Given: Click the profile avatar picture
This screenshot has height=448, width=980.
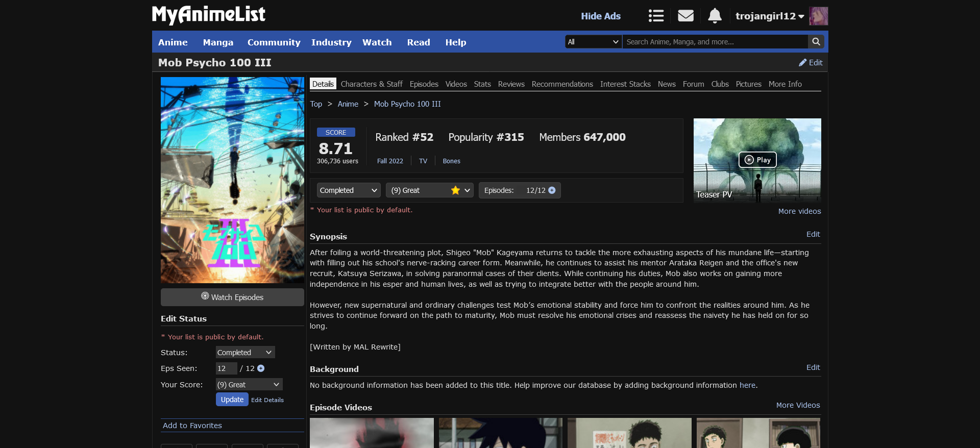Looking at the screenshot, I should coord(818,16).
